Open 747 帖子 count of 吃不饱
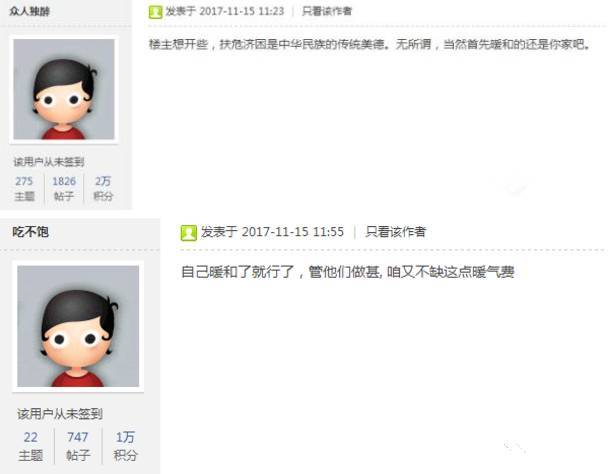This screenshot has width=611, height=474. click(x=78, y=446)
